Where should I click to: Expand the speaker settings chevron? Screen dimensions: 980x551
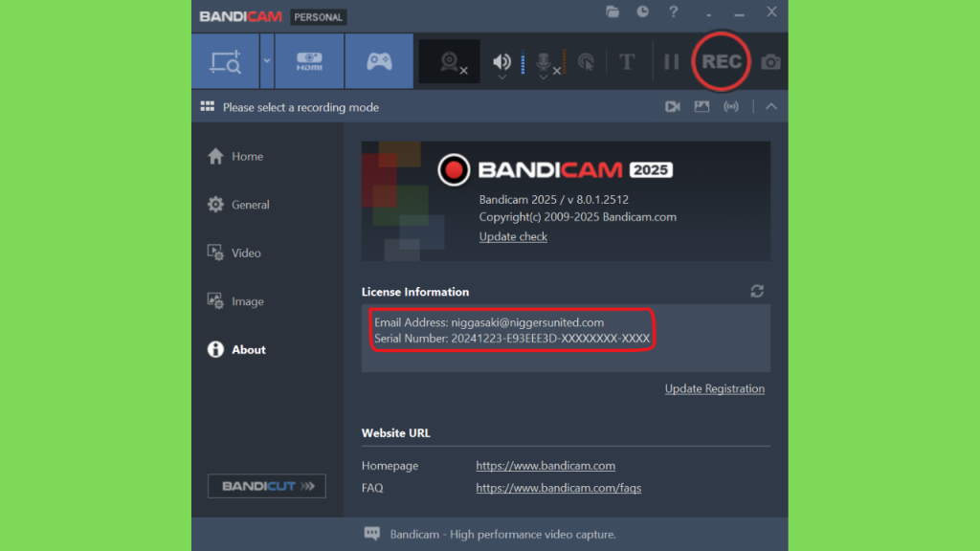tap(501, 77)
